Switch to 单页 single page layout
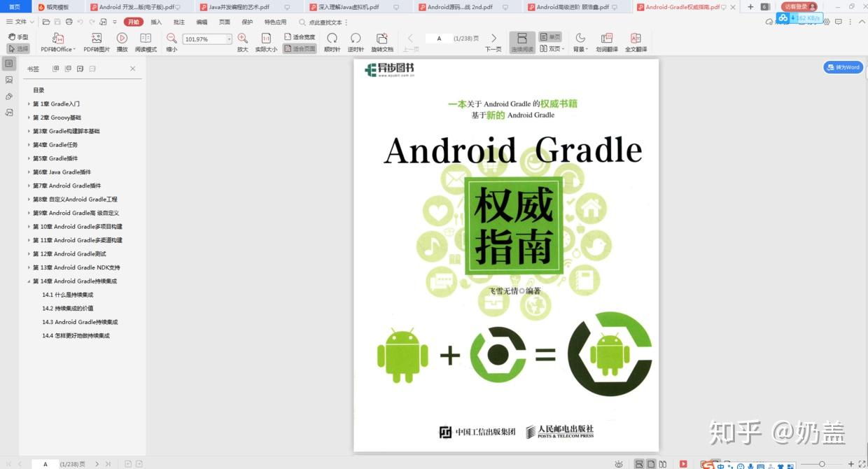868x469 pixels. (550, 36)
